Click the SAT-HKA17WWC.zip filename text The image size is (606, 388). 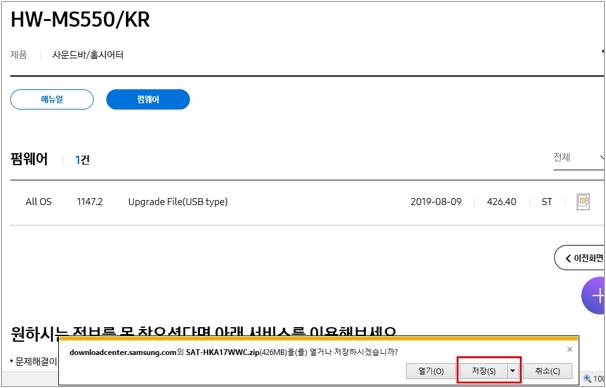[x=222, y=352]
